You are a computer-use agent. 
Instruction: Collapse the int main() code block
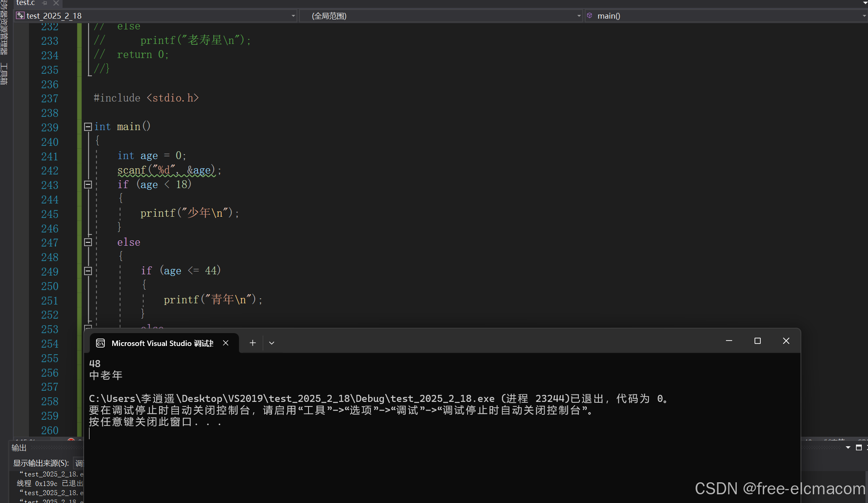pos(88,127)
